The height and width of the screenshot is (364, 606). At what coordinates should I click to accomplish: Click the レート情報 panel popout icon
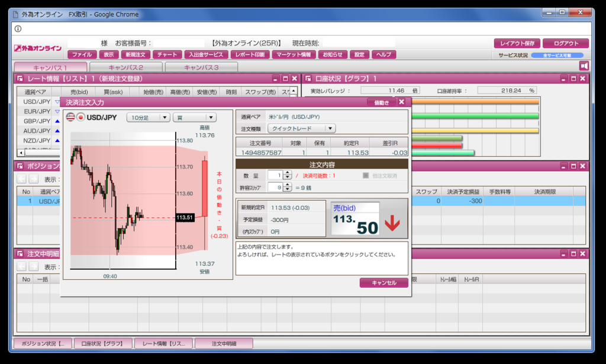[x=20, y=79]
